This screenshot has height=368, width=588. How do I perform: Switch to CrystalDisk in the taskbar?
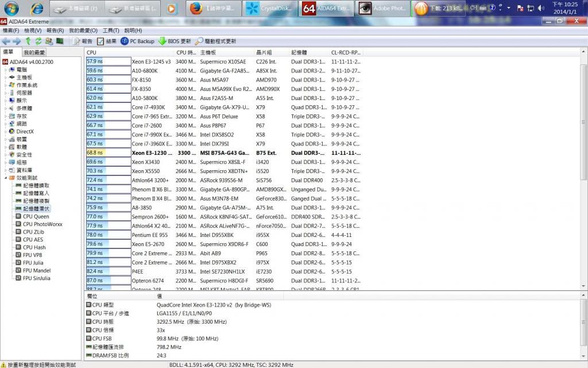(270, 8)
